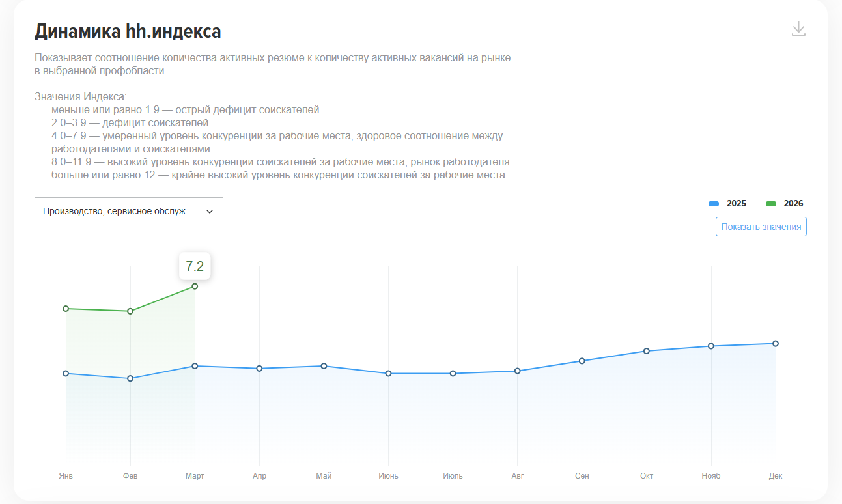This screenshot has width=842, height=504.
Task: Click the в выбранной профобласти text line
Action: click(100, 71)
